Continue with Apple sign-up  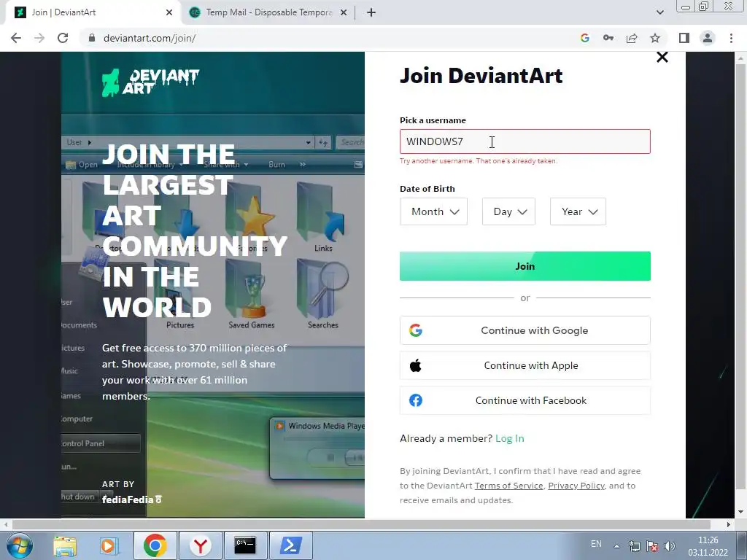click(x=525, y=366)
